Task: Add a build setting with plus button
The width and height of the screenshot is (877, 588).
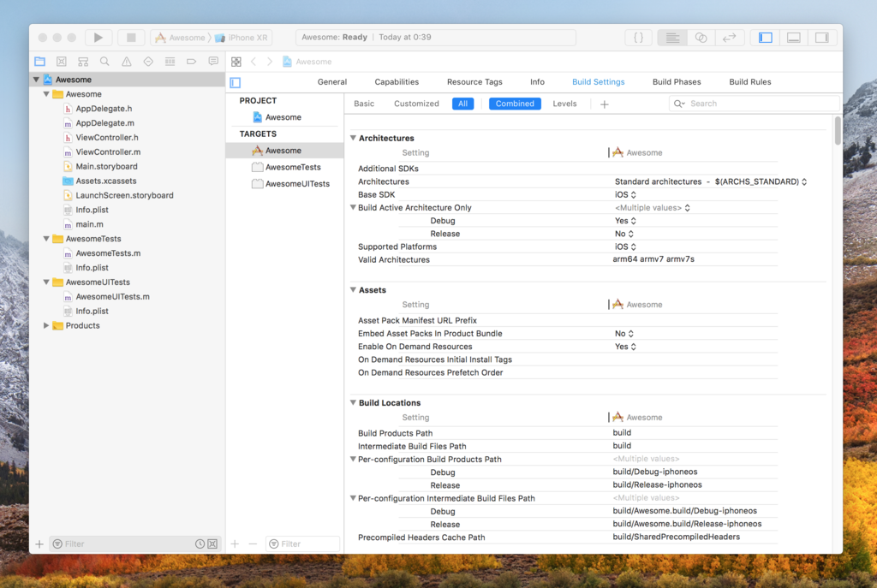Action: pos(604,104)
